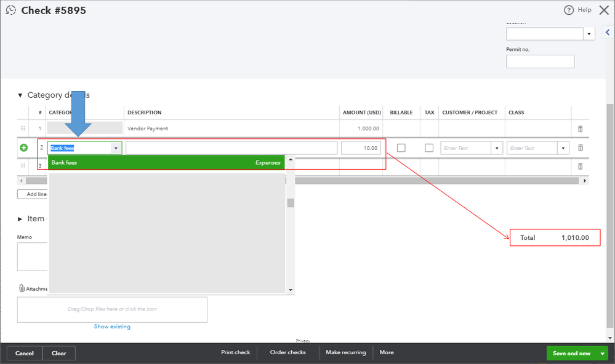Toggle Billable checkbox on line 2
Viewport: 615px width, 364px height.
401,148
